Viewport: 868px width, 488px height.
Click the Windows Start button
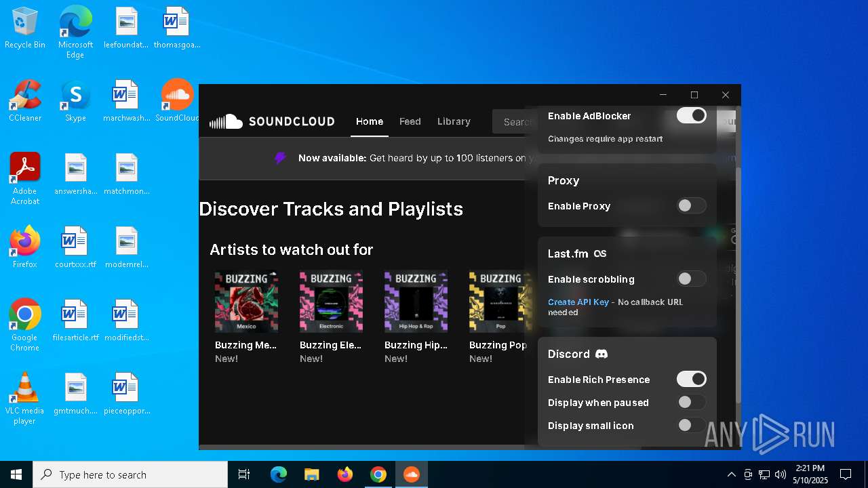(16, 474)
